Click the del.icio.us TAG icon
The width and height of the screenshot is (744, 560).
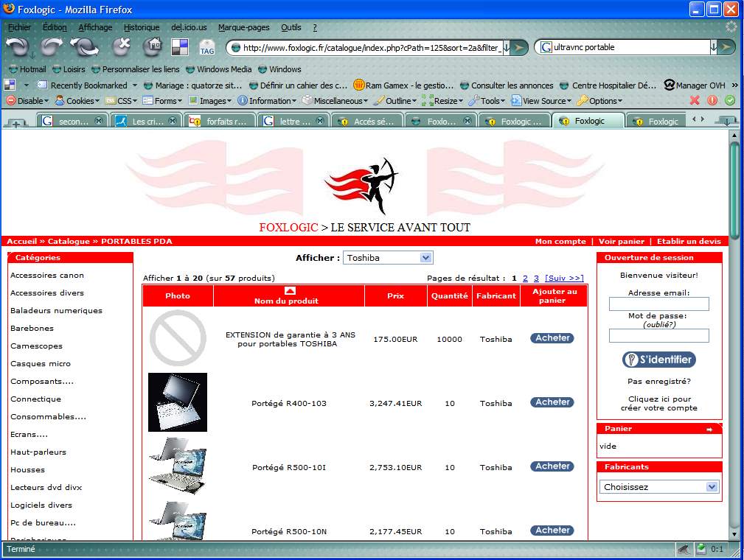point(206,48)
